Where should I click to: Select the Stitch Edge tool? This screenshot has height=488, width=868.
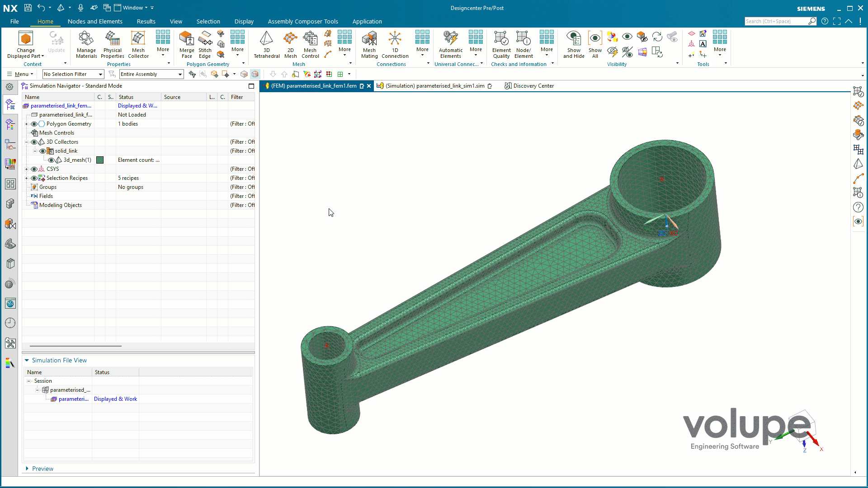[x=205, y=45]
